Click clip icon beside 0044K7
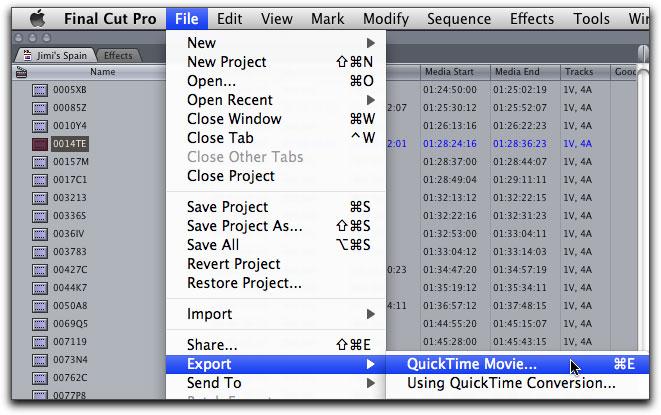The image size is (661, 415). click(40, 288)
